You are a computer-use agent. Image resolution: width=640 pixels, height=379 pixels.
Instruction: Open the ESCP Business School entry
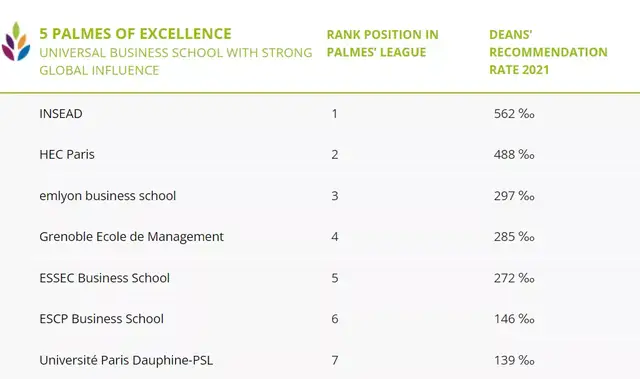(x=102, y=319)
